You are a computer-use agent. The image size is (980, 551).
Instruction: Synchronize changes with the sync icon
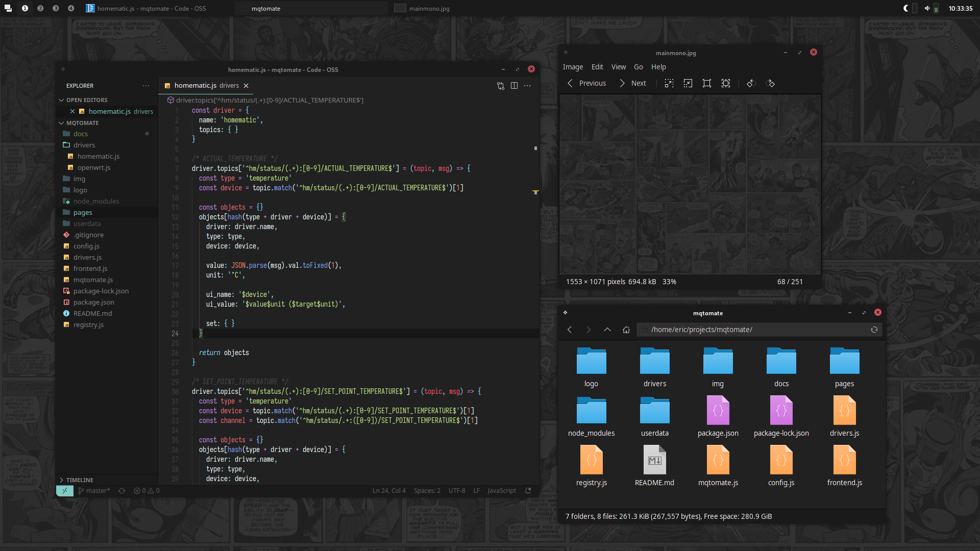pos(121,491)
